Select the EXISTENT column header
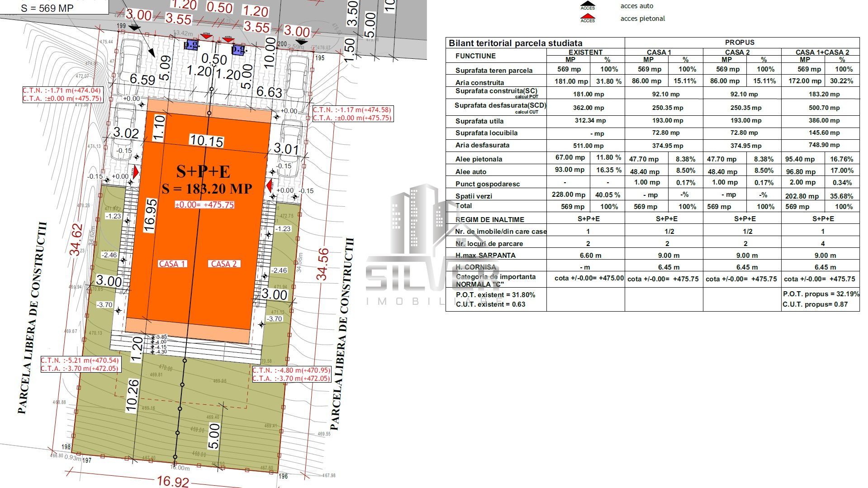 pos(585,52)
